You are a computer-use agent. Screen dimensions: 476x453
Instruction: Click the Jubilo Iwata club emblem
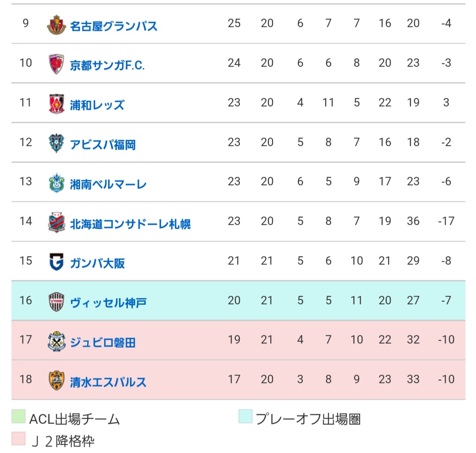[x=56, y=342]
